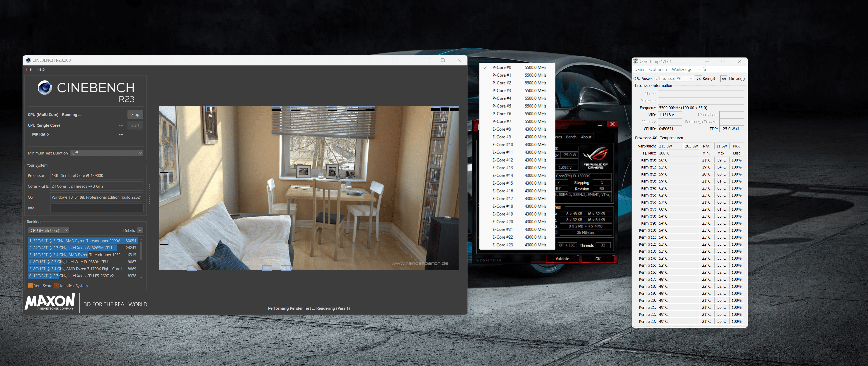Viewport: 868px width, 366px height.
Task: Click the Validate button in CPU-Z
Action: [562, 258]
